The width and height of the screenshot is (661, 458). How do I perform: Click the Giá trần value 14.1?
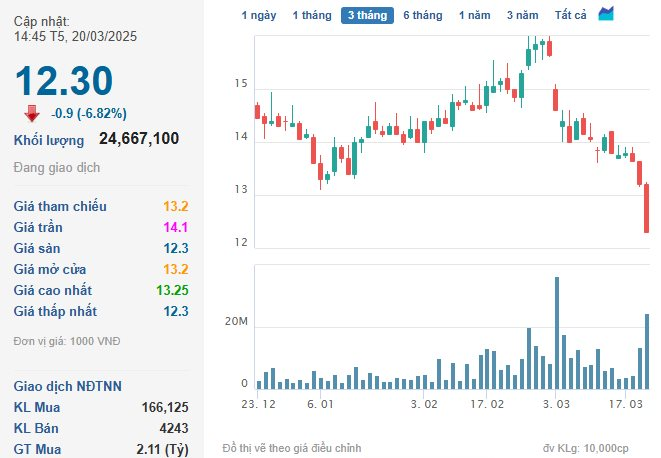point(176,227)
